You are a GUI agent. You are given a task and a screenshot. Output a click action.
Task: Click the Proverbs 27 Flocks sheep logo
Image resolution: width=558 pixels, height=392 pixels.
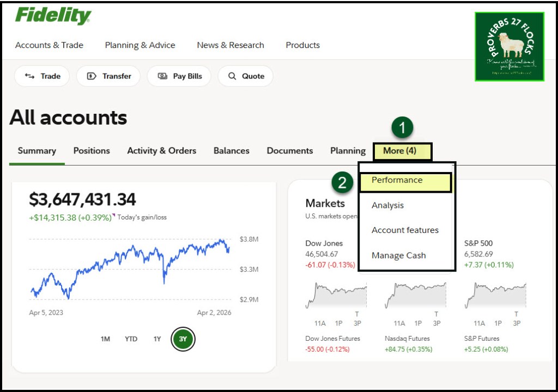509,47
